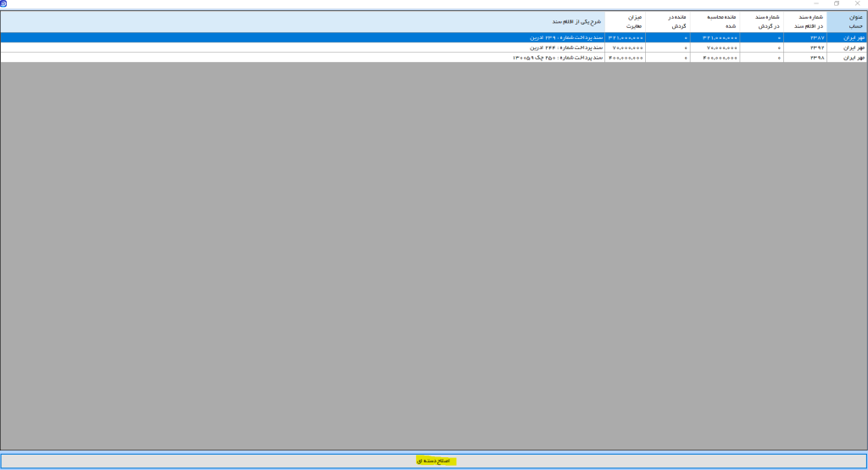
Task: Click the 400,000,000 calculated balance cell
Action: click(715, 58)
